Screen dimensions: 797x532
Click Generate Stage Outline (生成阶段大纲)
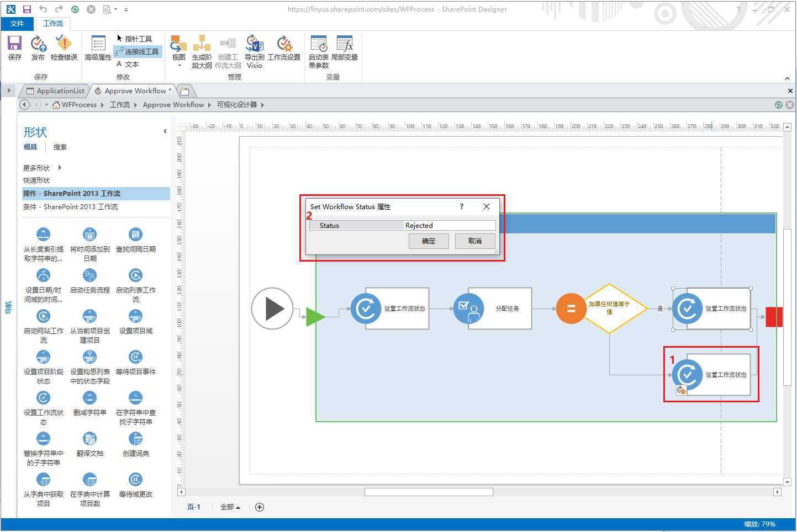coord(202,52)
